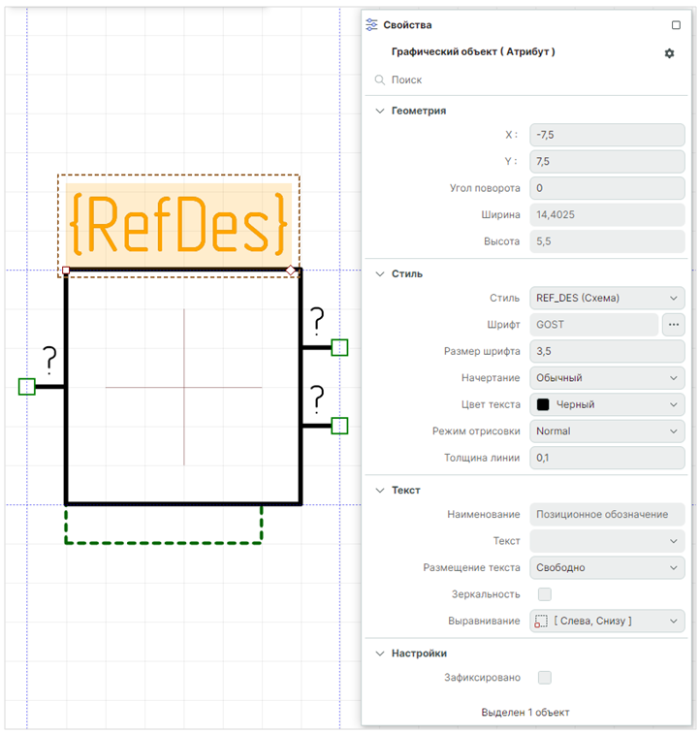The height and width of the screenshot is (734, 700).
Task: Open the properties panel settings gear
Action: point(669,53)
